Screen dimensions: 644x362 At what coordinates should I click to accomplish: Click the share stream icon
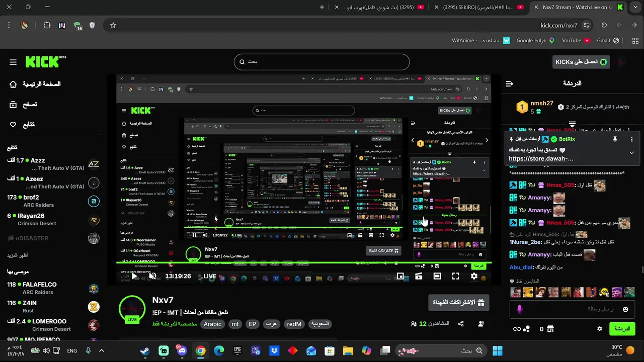point(461,324)
